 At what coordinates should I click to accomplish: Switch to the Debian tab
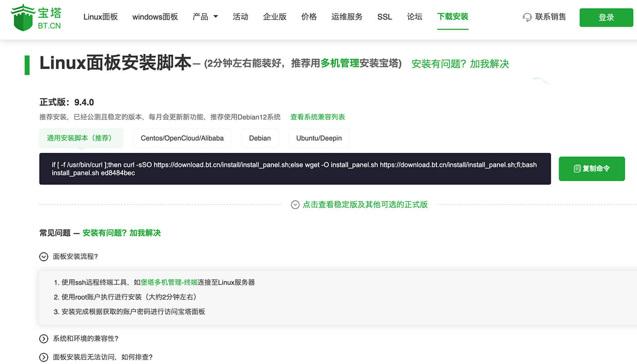[x=260, y=138]
